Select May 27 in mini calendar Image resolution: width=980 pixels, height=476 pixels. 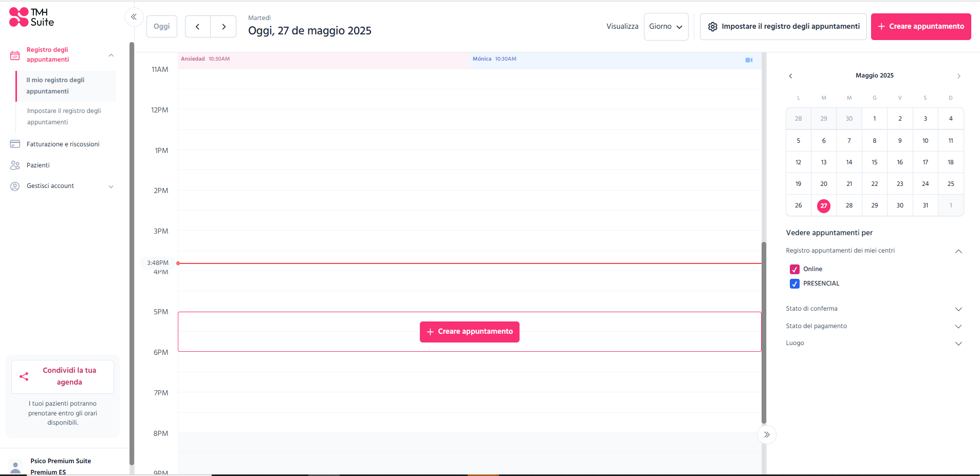(823, 206)
